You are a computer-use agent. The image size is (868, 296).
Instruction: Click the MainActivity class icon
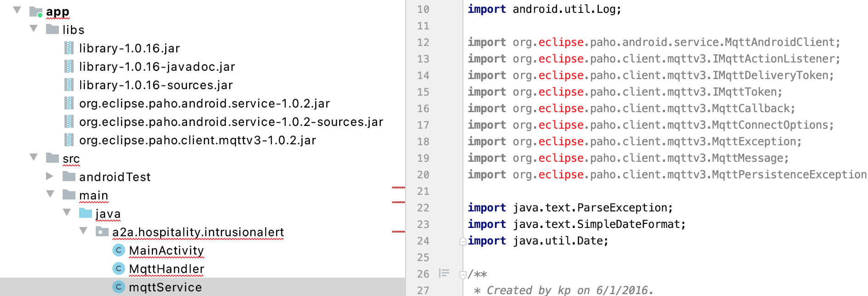pos(119,250)
